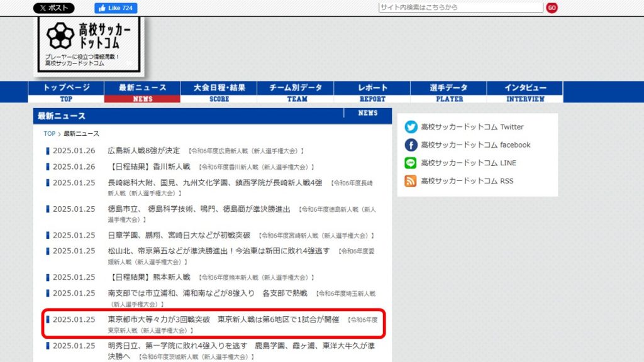Click the orange RSS feed icon
The height and width of the screenshot is (362, 644).
pos(411,181)
